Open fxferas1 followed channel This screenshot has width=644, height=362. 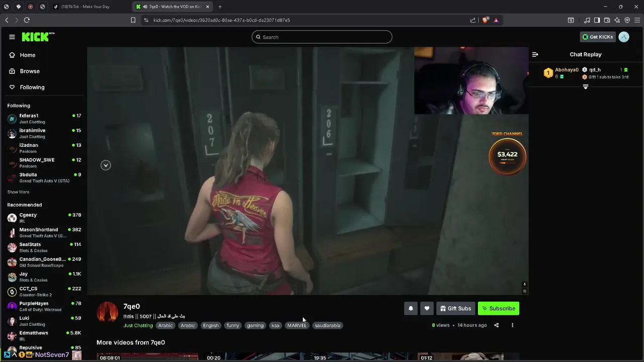(44, 119)
